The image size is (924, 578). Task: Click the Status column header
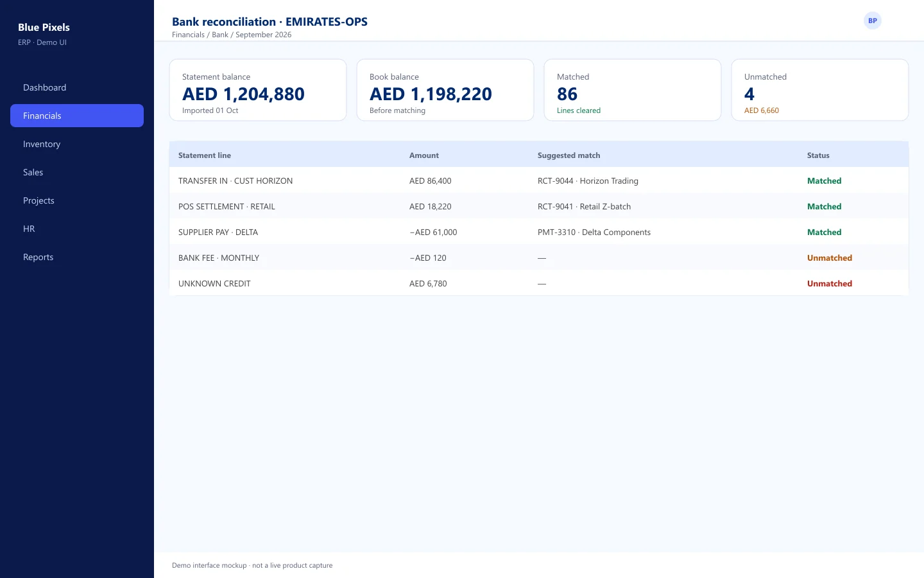(818, 155)
